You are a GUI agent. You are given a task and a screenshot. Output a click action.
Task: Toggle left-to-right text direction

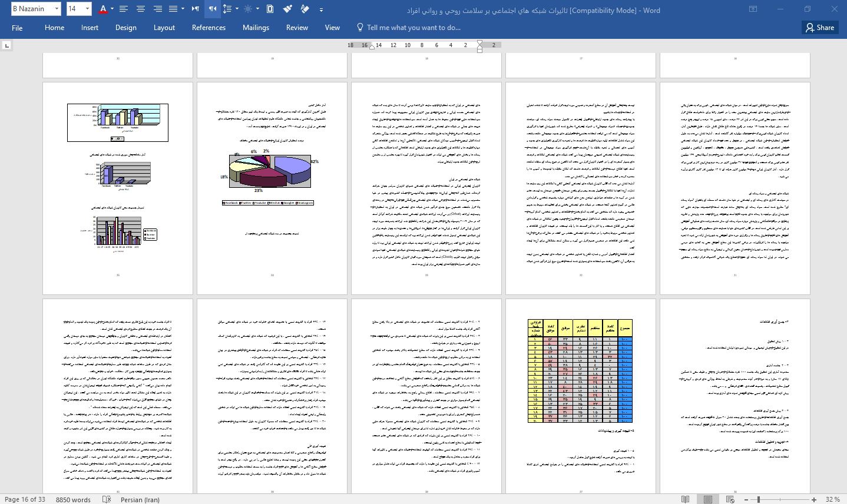(196, 9)
